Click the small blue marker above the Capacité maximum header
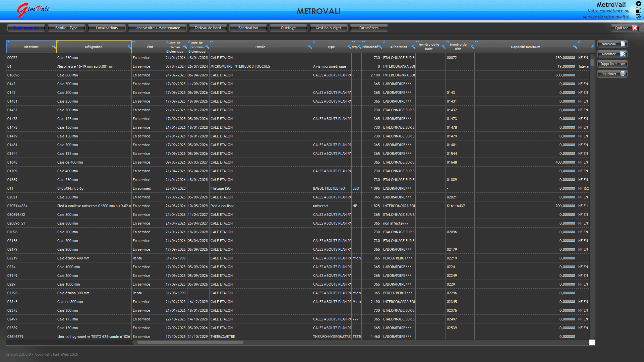Screen dimensions: 644x362 tap(476, 42)
